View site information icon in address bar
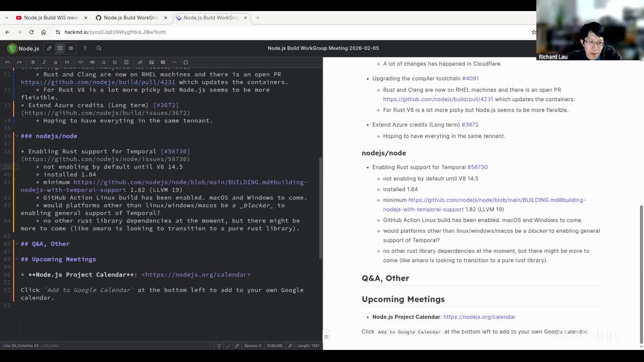This screenshot has height=362, width=644. (58, 32)
